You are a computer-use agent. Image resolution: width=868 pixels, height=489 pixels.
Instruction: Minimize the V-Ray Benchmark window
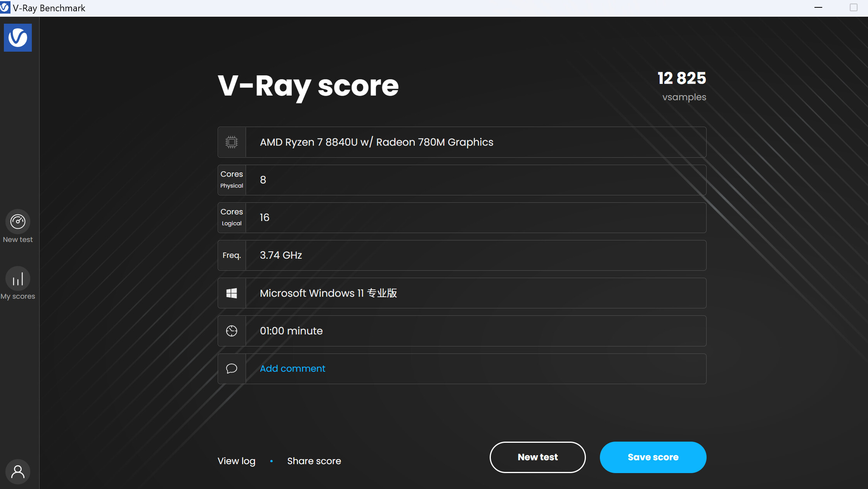818,8
